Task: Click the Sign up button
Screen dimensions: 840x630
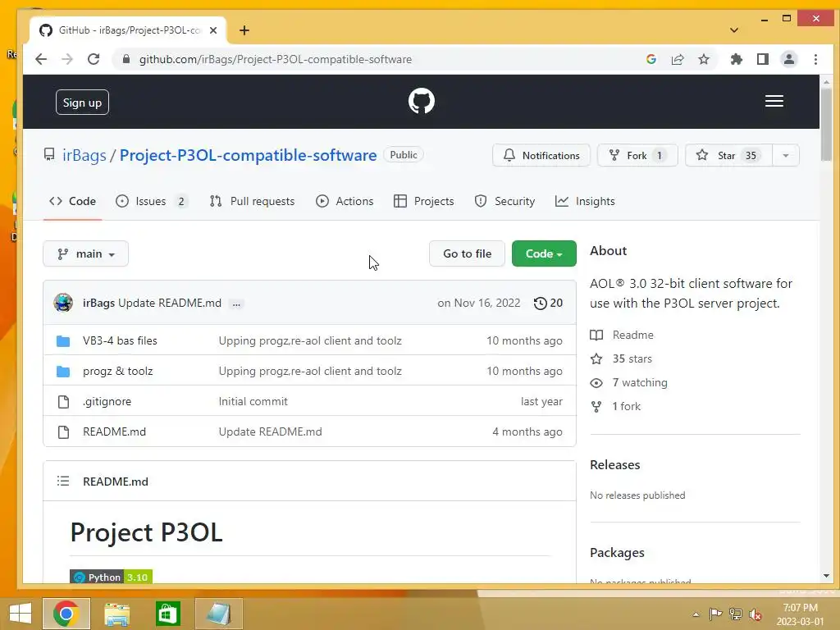Action: point(82,103)
